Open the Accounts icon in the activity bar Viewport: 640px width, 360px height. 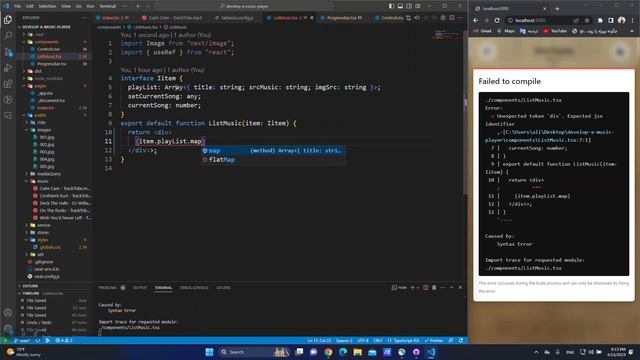(x=8, y=313)
